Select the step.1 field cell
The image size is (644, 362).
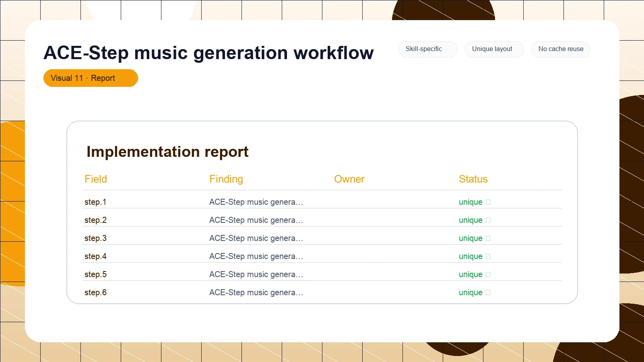95,202
